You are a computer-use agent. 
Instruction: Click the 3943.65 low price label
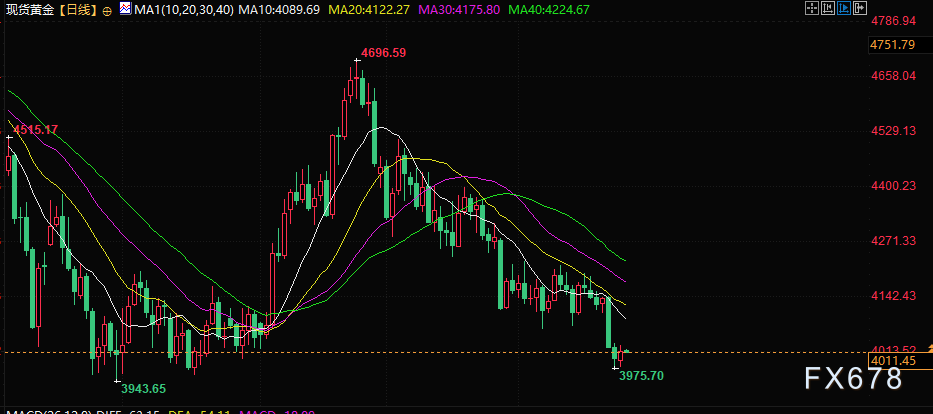click(143, 389)
